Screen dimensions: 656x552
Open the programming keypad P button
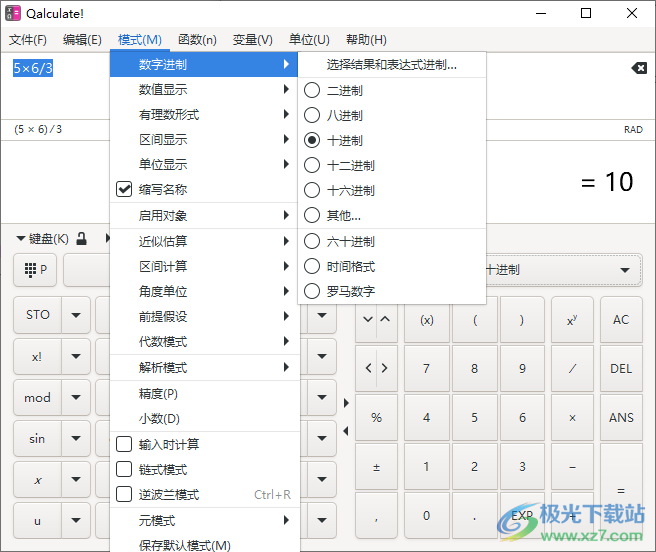35,270
